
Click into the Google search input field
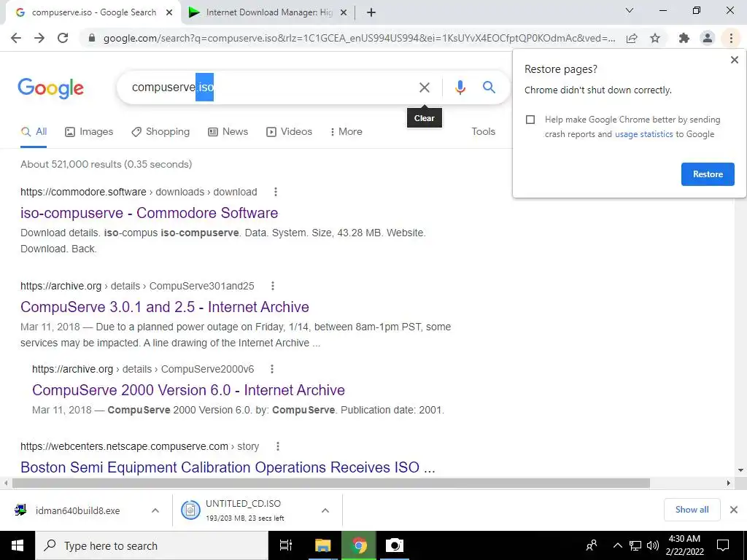click(x=267, y=87)
